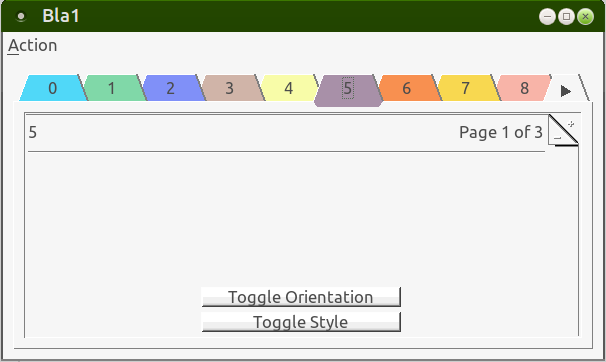Switch to the cyan tab 0
Viewport: 606px width, 362px height.
[x=53, y=88]
